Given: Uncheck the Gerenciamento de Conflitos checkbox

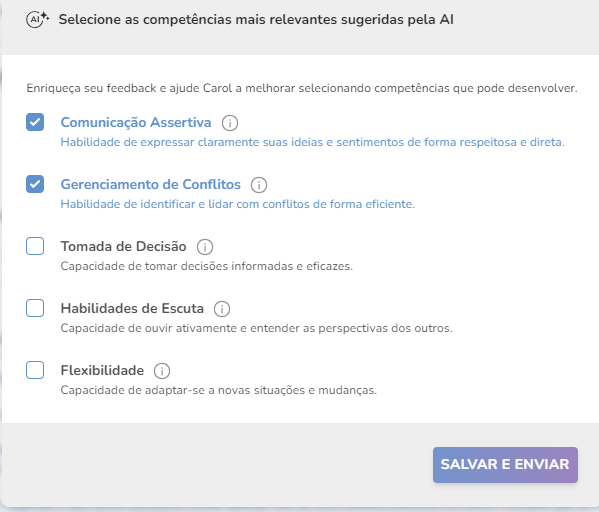Looking at the screenshot, I should [x=35, y=184].
